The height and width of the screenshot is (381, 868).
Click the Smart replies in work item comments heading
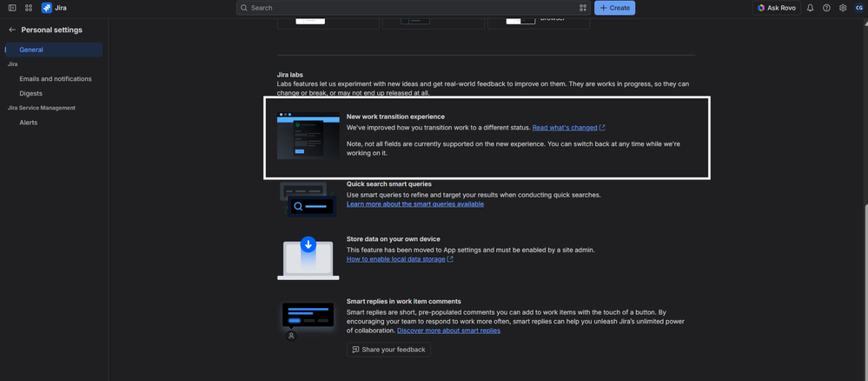point(403,301)
